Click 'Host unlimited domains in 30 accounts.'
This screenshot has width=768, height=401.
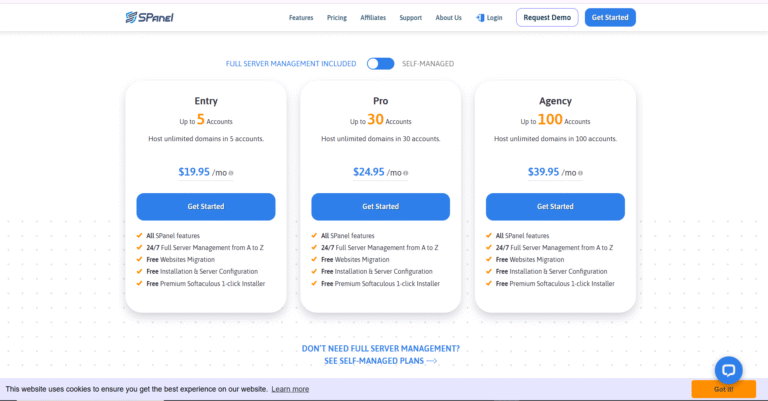381,139
